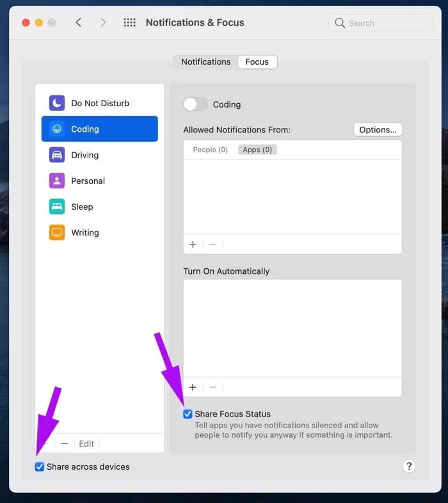Select the Sleep focus label
448x503 pixels.
[x=82, y=207]
